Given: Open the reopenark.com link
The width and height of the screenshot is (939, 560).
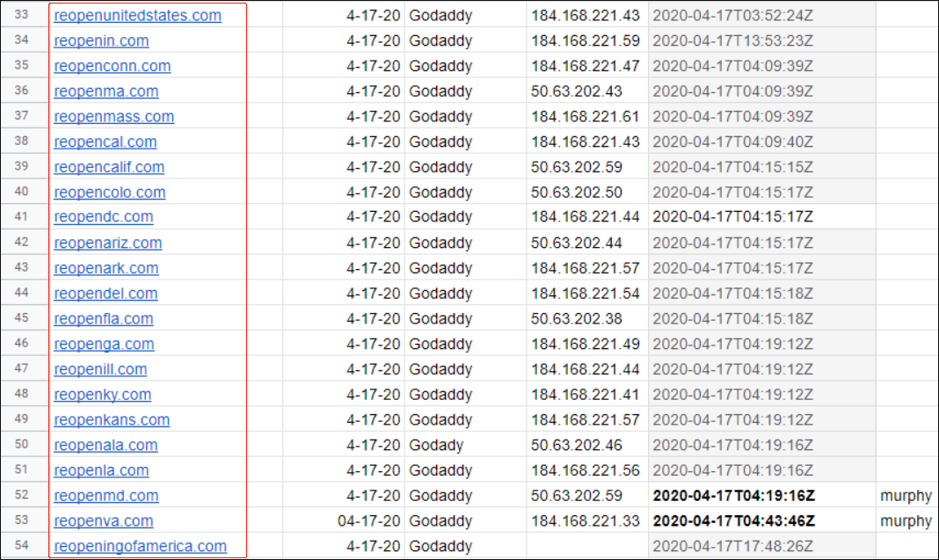Looking at the screenshot, I should 106,268.
